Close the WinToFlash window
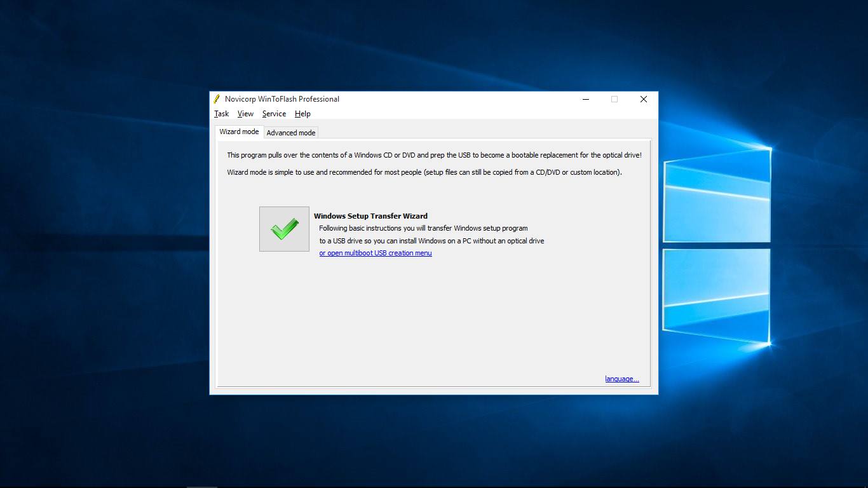 644,99
